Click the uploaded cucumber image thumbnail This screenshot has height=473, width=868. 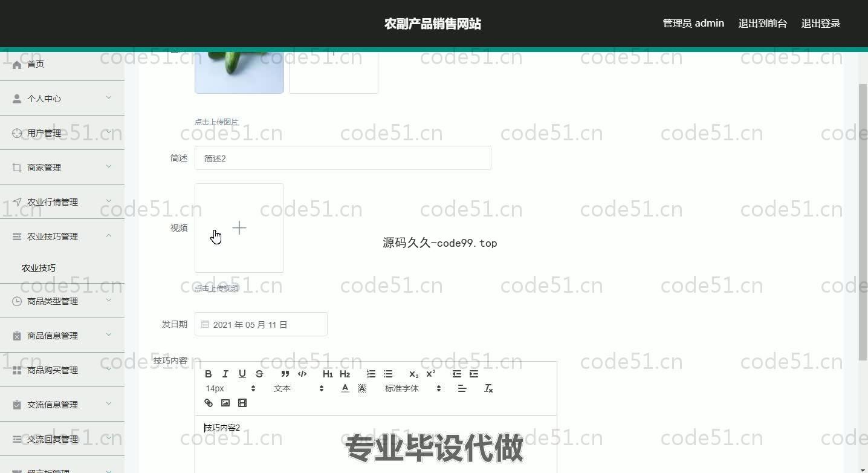coord(239,73)
